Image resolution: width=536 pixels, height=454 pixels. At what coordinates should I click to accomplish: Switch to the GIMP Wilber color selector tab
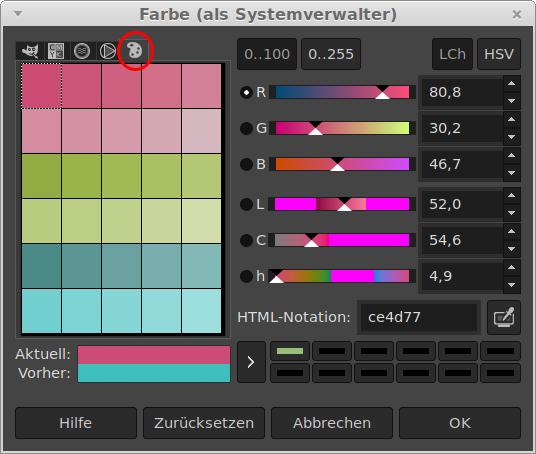click(x=30, y=51)
